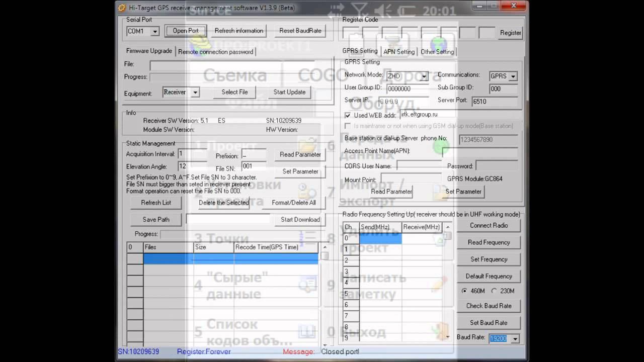The image size is (644, 362).
Task: Click the Start Download button
Action: click(x=300, y=220)
